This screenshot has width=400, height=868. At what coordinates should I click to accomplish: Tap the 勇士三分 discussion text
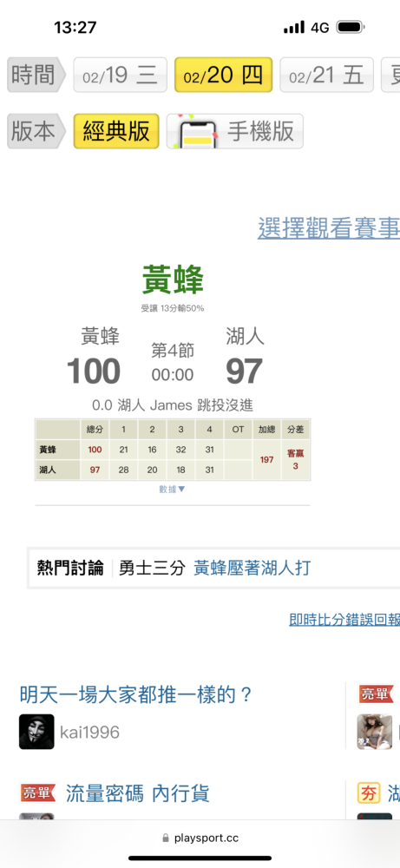(x=152, y=568)
